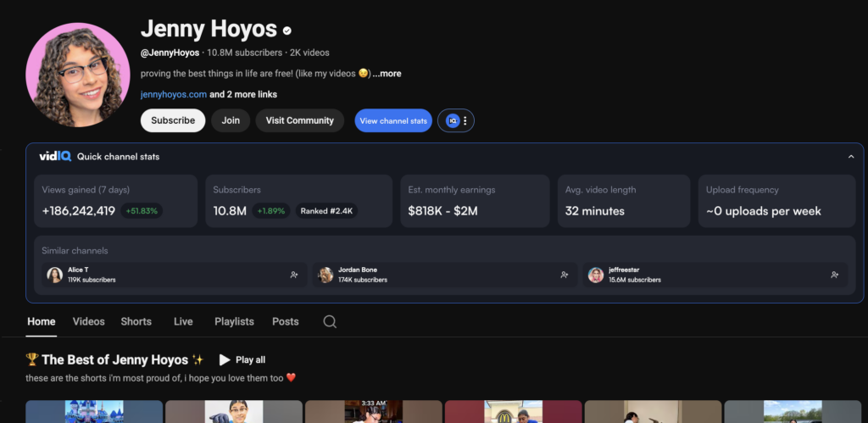Click jeffreestar's avatar

(x=596, y=275)
